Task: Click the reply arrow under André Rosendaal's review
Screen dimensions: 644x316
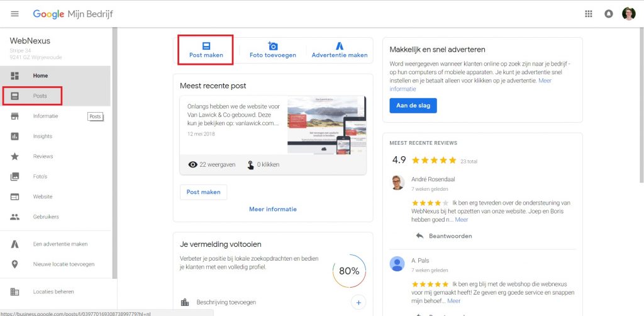Action: coord(419,236)
